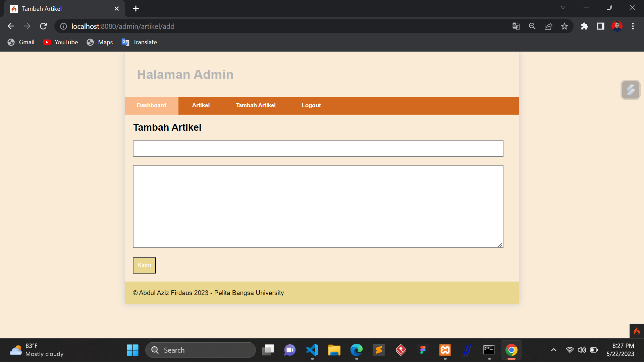Select Logout from the navigation bar
This screenshot has height=362, width=644.
click(311, 105)
